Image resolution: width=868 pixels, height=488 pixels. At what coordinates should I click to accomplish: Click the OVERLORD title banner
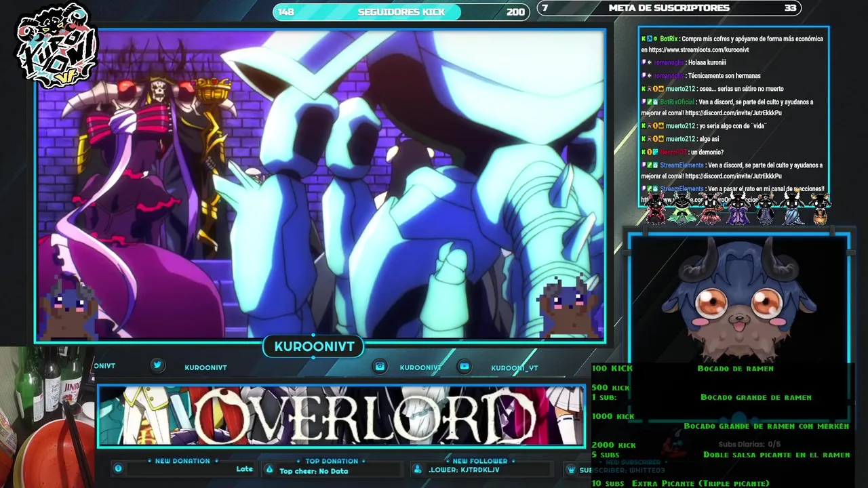[x=341, y=416]
